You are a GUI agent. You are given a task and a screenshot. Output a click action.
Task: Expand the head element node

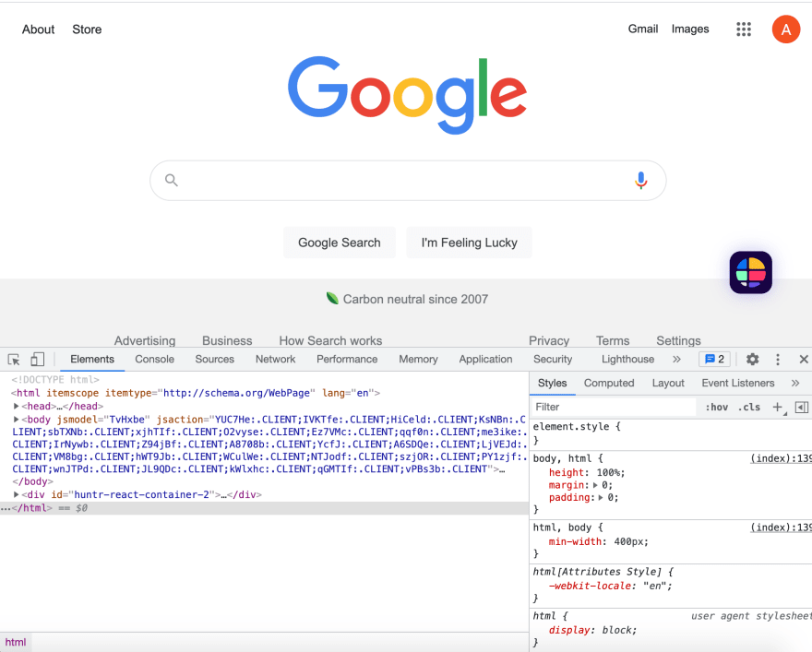point(16,406)
